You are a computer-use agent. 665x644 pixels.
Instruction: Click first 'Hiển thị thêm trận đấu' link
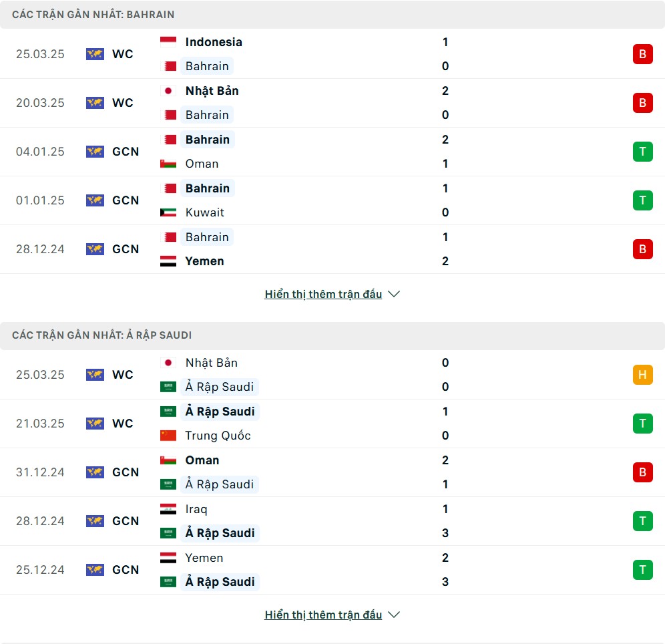(x=323, y=294)
